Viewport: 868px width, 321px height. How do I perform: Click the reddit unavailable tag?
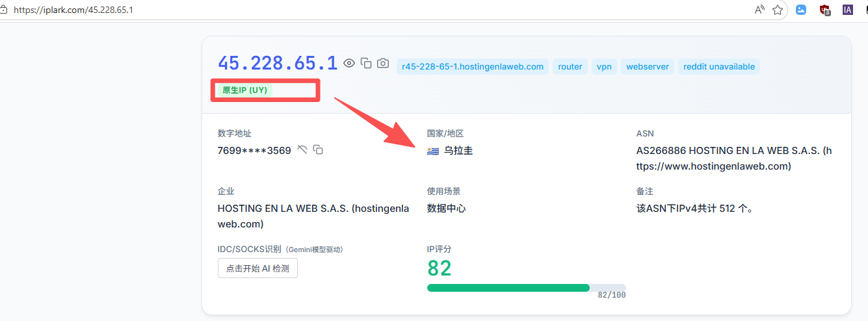[x=718, y=66]
